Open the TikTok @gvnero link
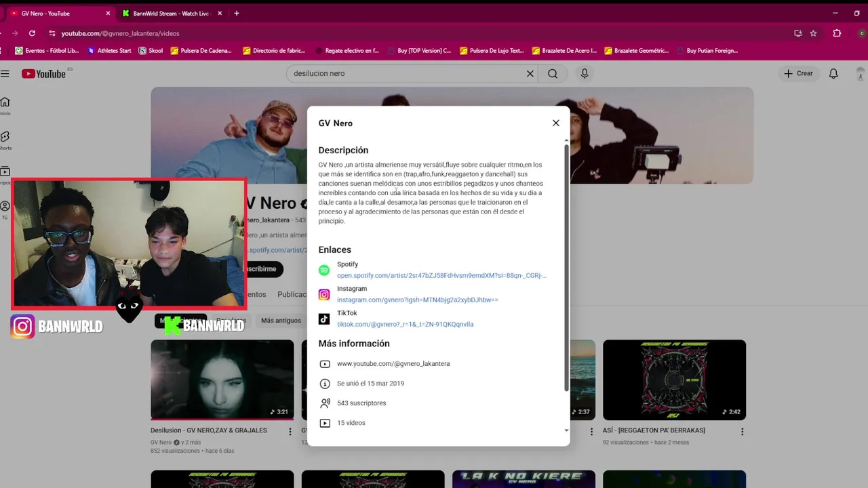 tap(405, 324)
